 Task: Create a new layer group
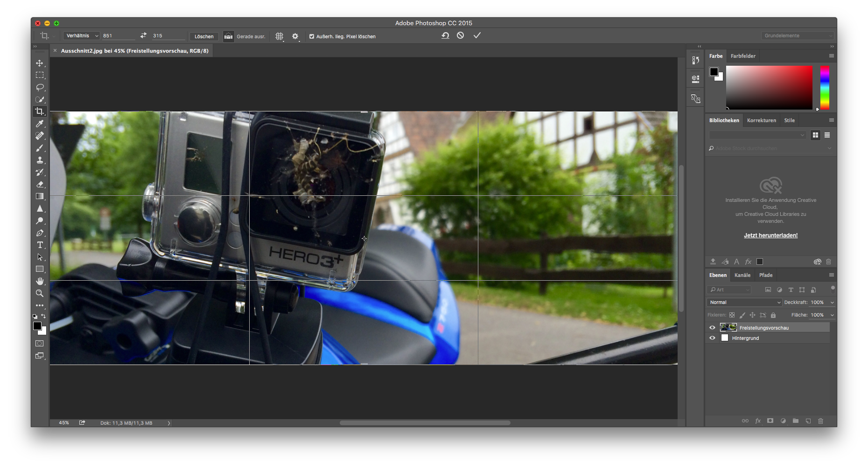[795, 421]
